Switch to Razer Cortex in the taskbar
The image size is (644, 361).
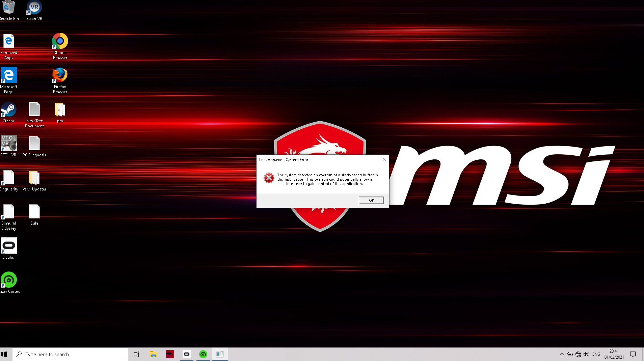tap(203, 354)
